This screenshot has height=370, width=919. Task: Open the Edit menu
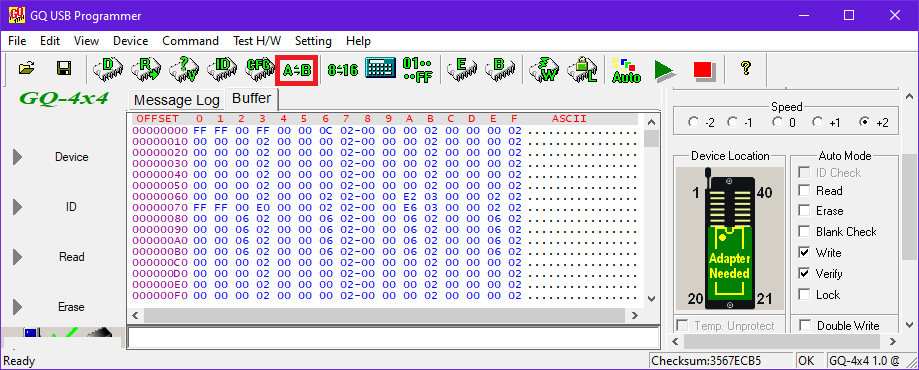tap(50, 41)
